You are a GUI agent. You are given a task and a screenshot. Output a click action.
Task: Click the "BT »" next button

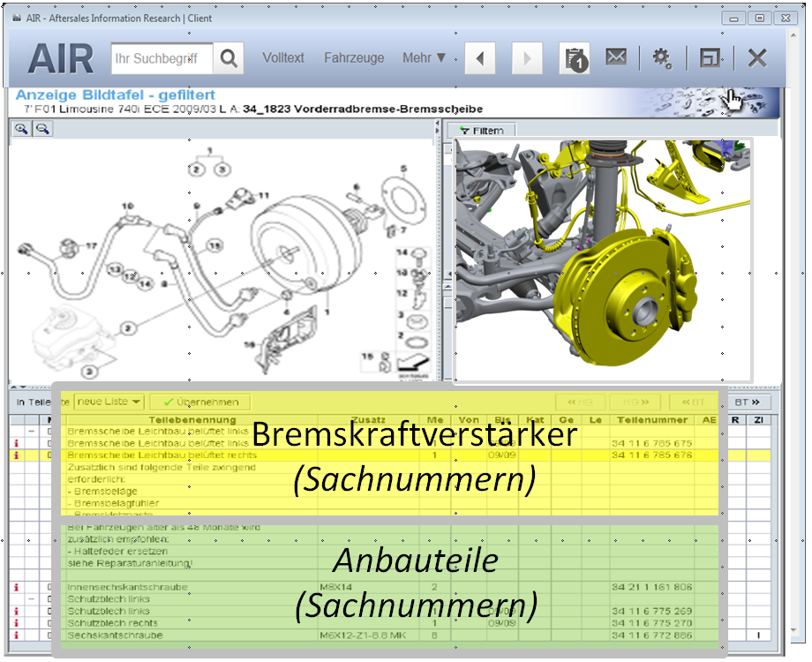click(748, 402)
